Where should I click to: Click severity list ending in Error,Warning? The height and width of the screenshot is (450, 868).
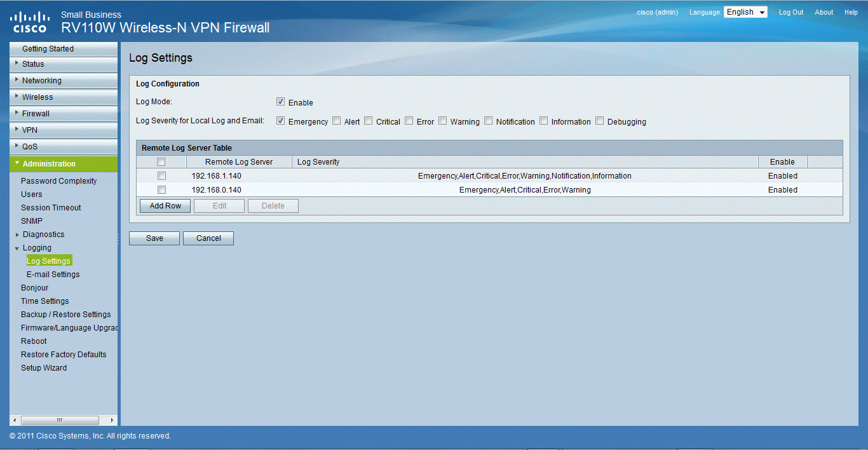click(x=525, y=190)
